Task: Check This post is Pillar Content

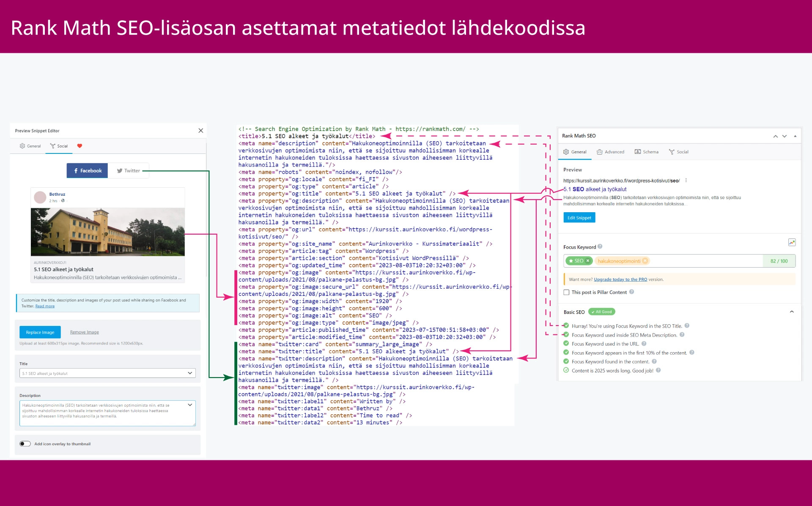Action: 566,293
